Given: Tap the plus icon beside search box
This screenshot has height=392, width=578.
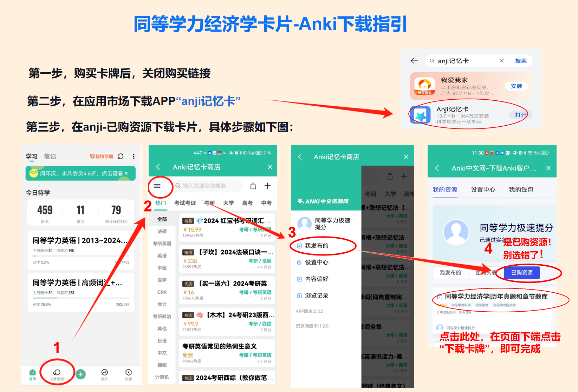Looking at the screenshot, I should (267, 186).
